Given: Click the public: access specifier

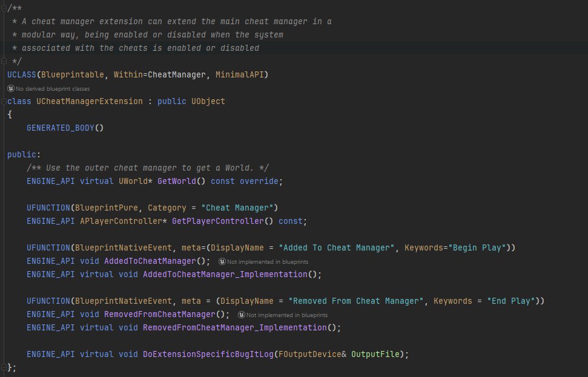Looking at the screenshot, I should pos(24,154).
